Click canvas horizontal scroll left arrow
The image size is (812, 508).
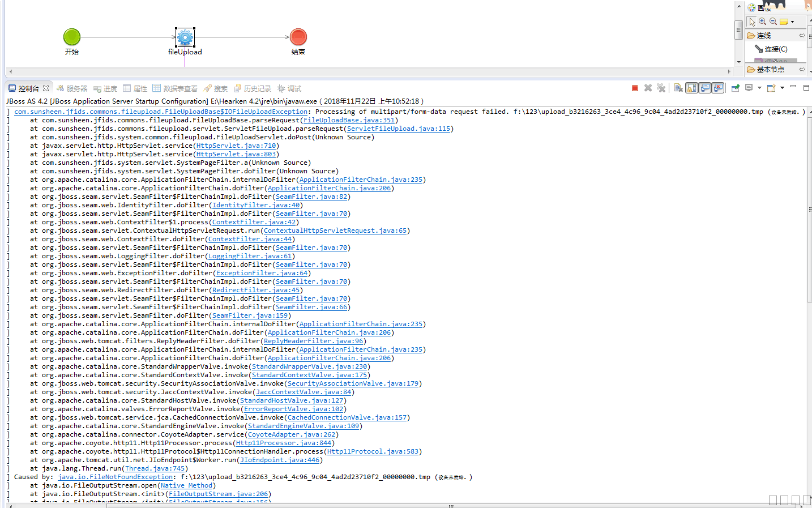(x=10, y=71)
